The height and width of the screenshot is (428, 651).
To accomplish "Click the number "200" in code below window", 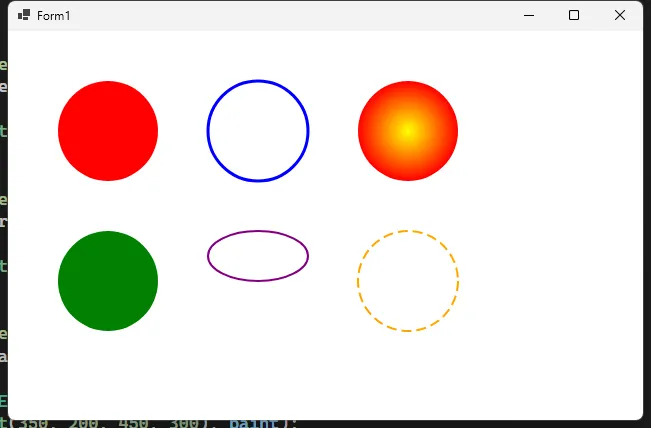I will tap(84, 423).
